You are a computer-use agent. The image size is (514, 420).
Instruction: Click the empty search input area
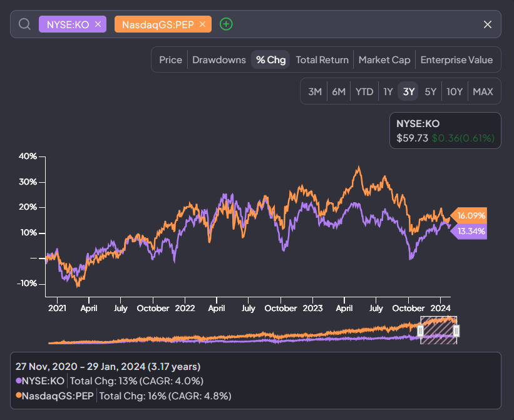pos(357,24)
